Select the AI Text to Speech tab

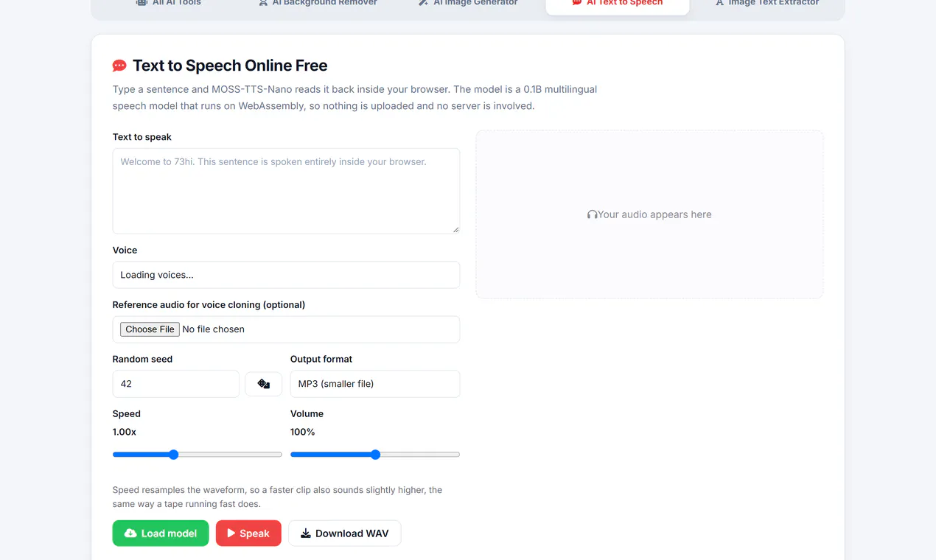(x=618, y=3)
